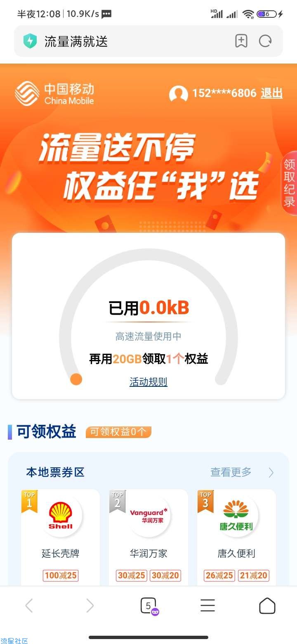Select the 延长壳牌 Shell coupon card
The height and width of the screenshot is (644, 297).
tap(60, 537)
